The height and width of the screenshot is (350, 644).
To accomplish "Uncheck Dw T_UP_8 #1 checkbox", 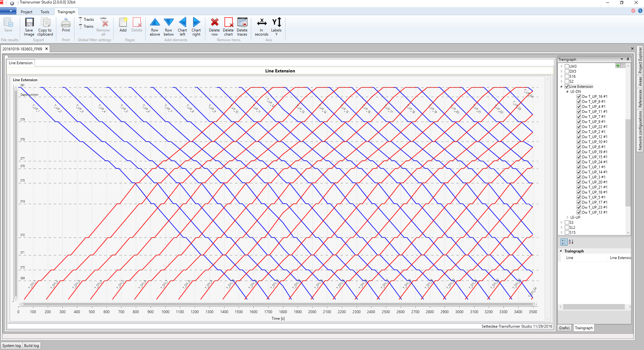I will coord(579,102).
